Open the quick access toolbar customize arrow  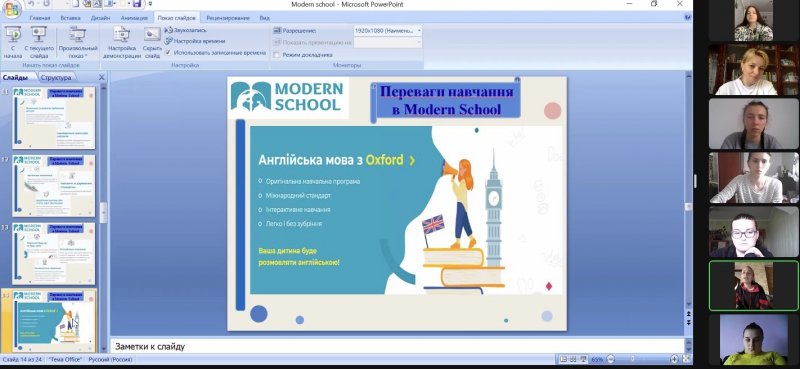pos(151,4)
